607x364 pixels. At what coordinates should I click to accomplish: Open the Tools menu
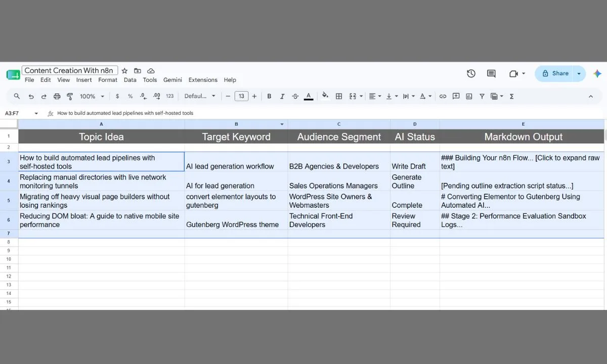[150, 80]
